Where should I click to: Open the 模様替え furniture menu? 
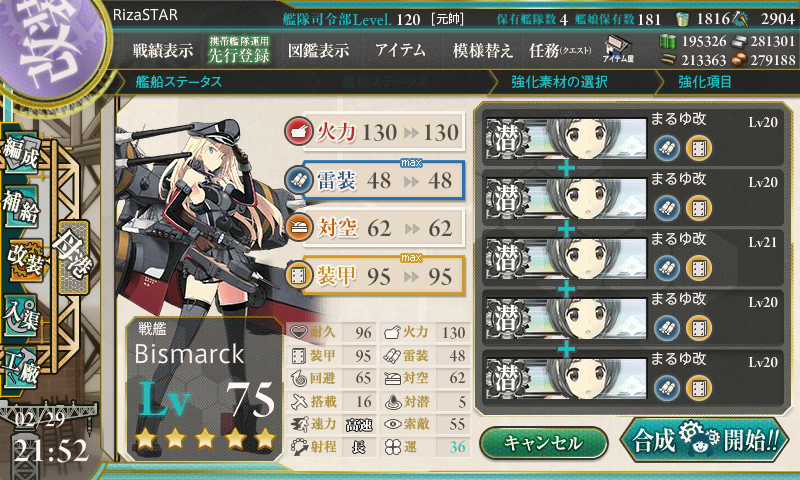point(482,50)
